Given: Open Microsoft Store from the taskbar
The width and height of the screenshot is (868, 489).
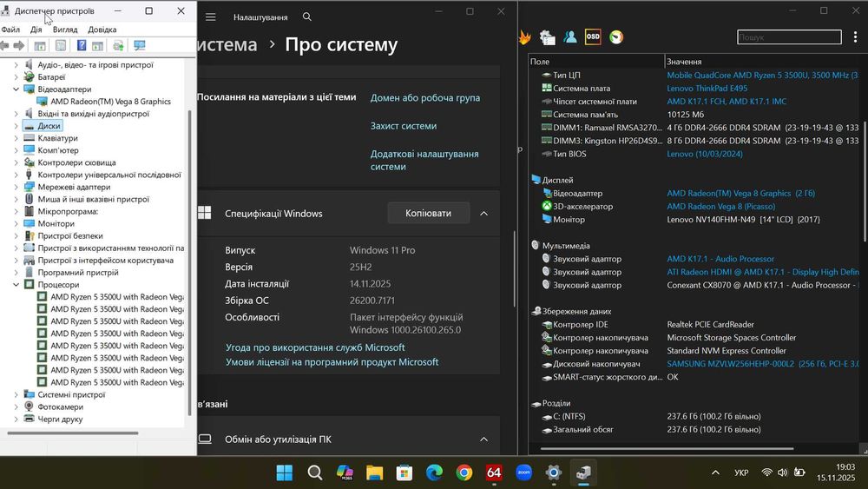Looking at the screenshot, I should click(x=404, y=472).
